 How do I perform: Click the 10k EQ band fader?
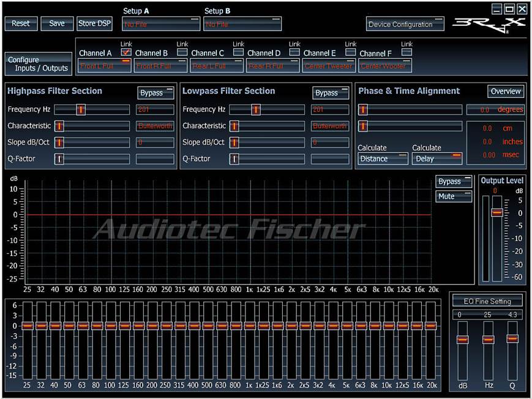click(x=389, y=326)
